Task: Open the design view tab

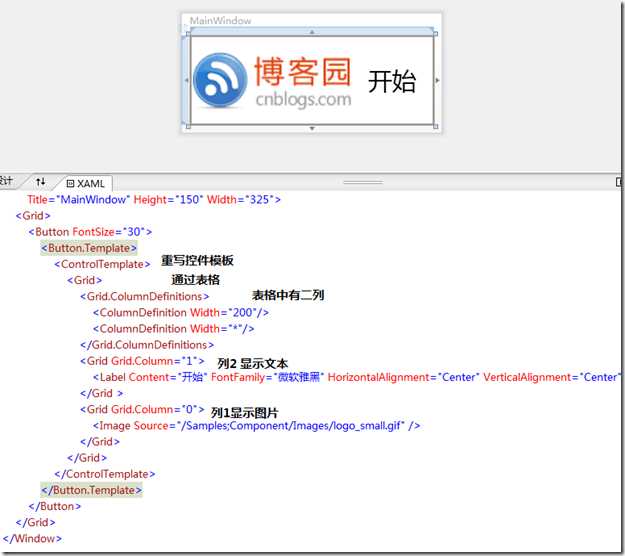Action: pos(7,181)
